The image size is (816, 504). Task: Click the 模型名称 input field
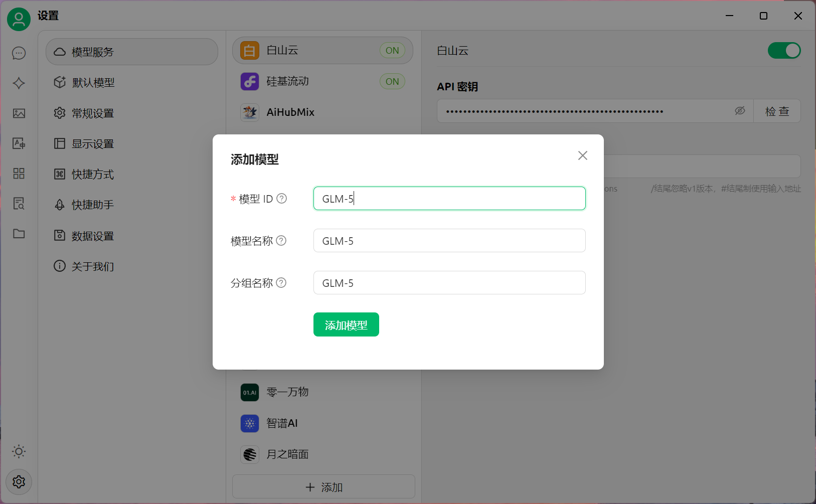(449, 240)
